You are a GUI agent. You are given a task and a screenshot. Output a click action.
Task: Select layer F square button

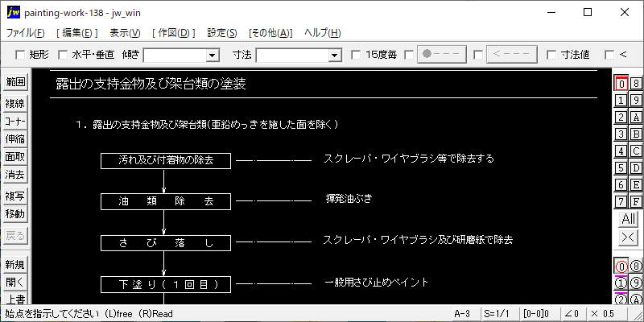pyautogui.click(x=636, y=201)
